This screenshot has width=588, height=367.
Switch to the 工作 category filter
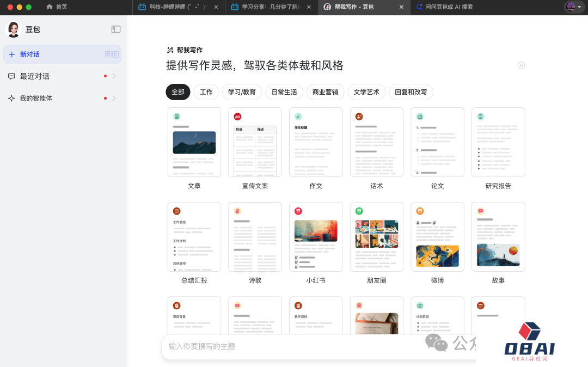tap(206, 92)
